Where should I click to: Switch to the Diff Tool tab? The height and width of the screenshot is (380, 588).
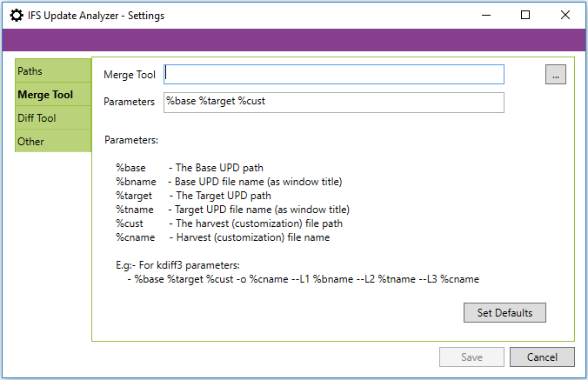pos(53,118)
